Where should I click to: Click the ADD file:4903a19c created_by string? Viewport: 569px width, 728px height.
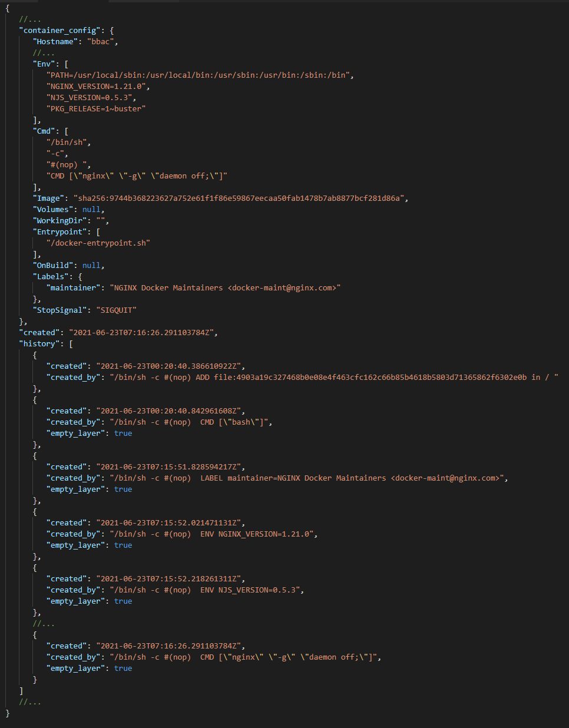click(334, 377)
